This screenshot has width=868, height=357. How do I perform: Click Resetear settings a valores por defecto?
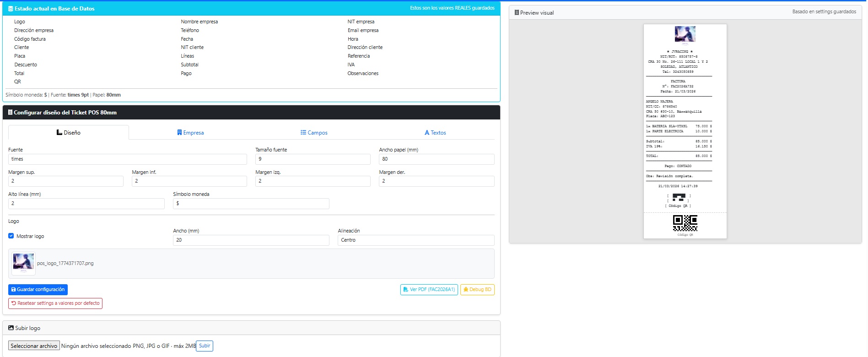[55, 303]
